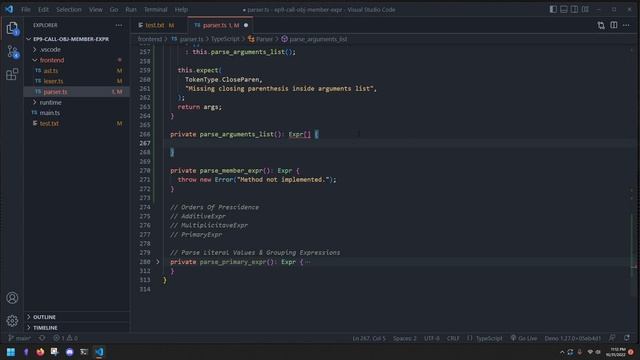Click Deno version status item

[572, 338]
